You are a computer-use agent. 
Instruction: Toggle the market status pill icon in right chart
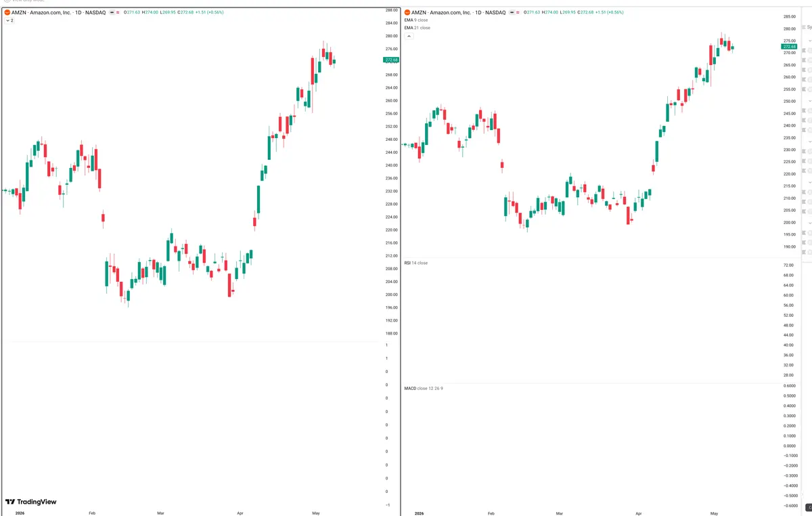(x=512, y=12)
